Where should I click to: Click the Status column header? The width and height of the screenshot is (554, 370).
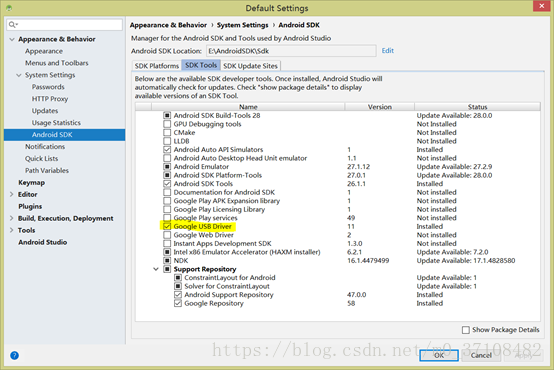(x=477, y=107)
